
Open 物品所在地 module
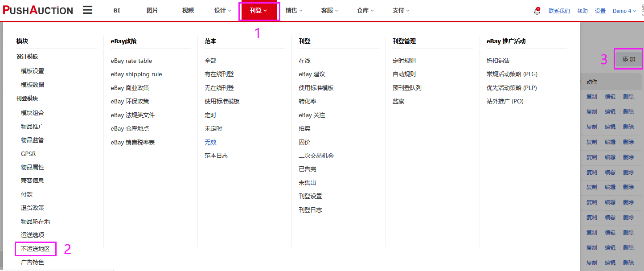35,222
